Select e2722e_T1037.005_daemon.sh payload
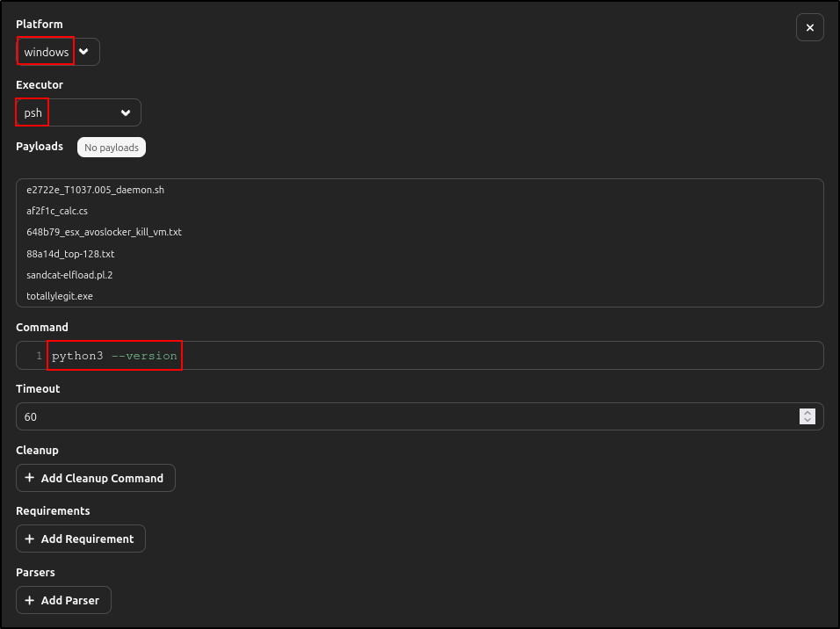Viewport: 840px width, 629px height. [x=96, y=190]
